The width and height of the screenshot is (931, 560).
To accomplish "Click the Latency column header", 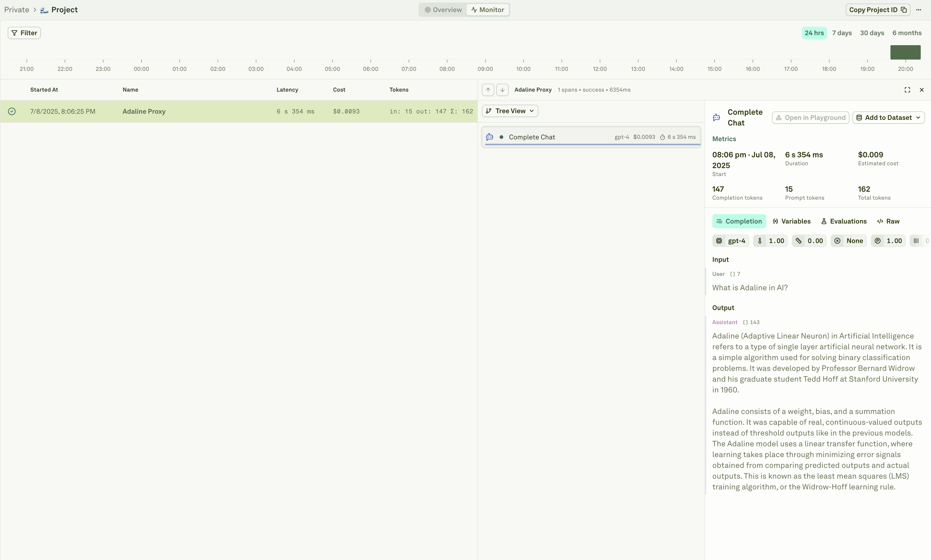I will 287,90.
